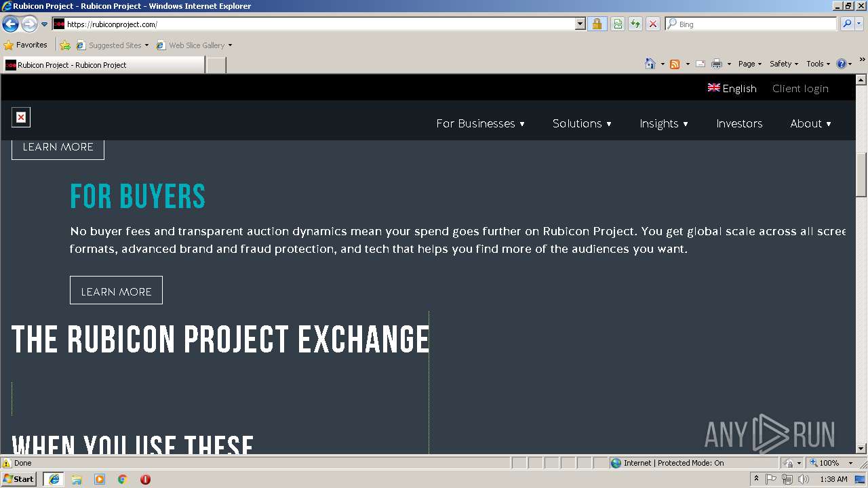This screenshot has height=488, width=868.
Task: Show more command bar items chevron
Action: (x=862, y=60)
